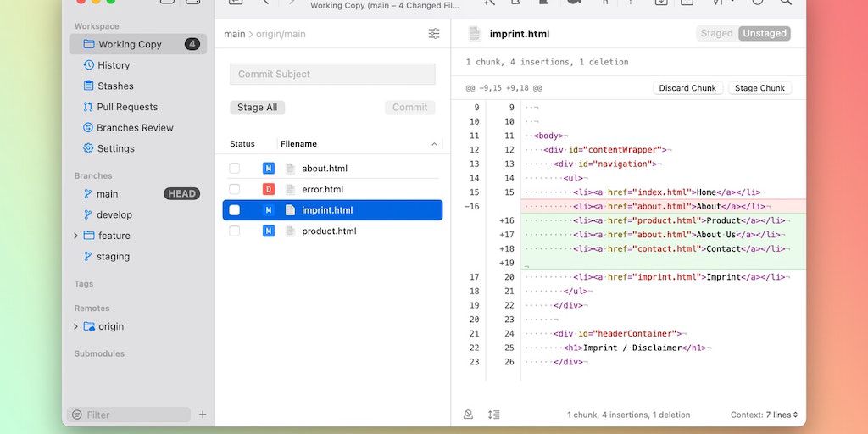Go to Pull Requests in sidebar
868x434 pixels.
click(x=126, y=107)
